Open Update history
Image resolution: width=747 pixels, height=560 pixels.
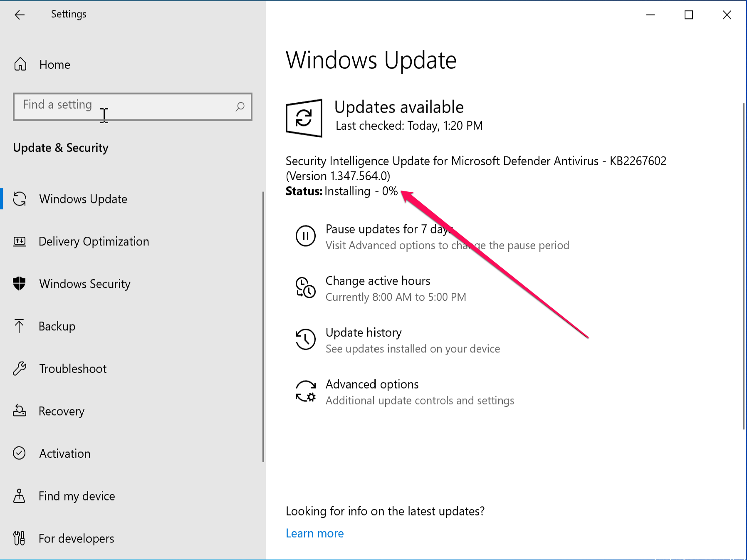364,332
